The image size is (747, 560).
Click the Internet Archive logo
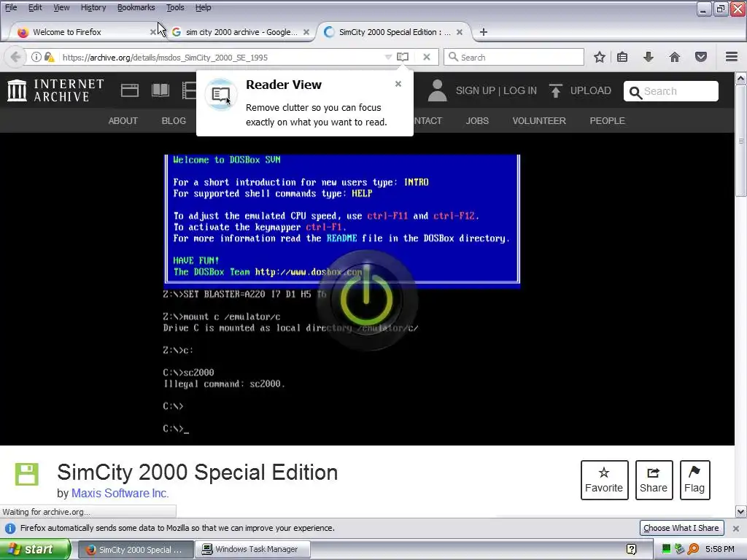[55, 90]
